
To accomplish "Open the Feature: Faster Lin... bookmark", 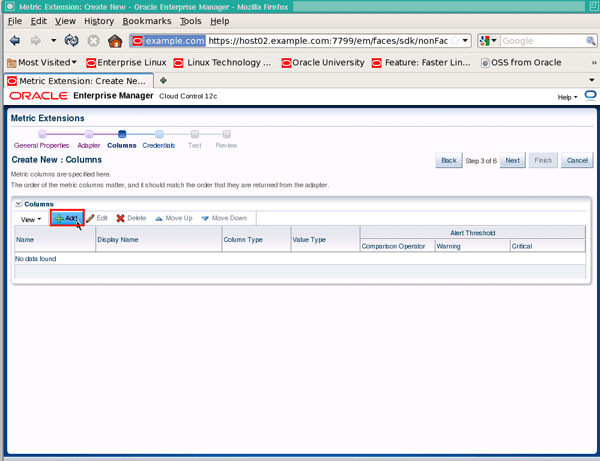I will [x=421, y=62].
